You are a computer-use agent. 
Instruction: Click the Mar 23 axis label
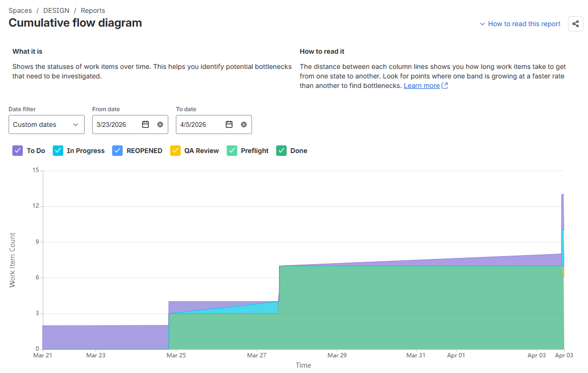[x=96, y=355]
